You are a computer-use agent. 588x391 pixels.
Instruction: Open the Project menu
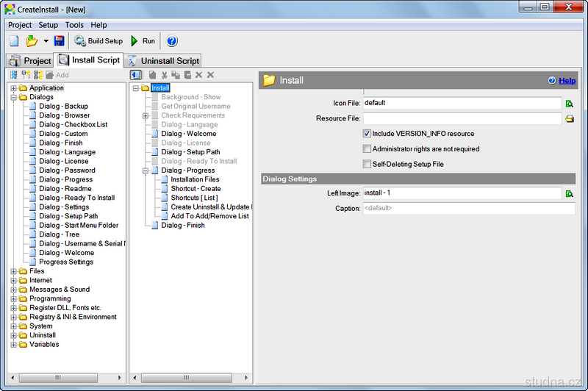coord(20,25)
